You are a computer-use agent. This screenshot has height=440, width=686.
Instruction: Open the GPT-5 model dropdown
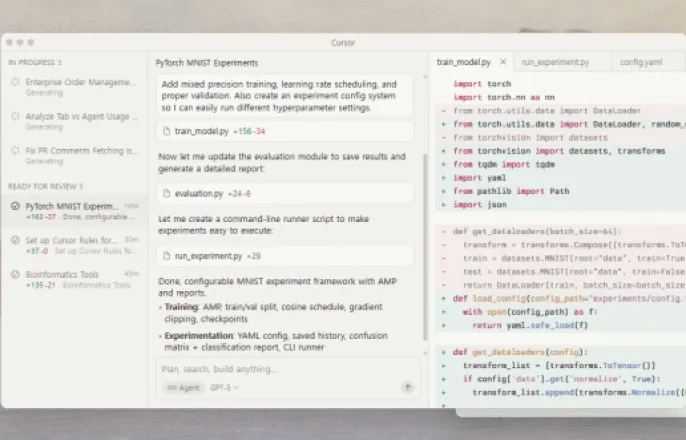click(224, 388)
